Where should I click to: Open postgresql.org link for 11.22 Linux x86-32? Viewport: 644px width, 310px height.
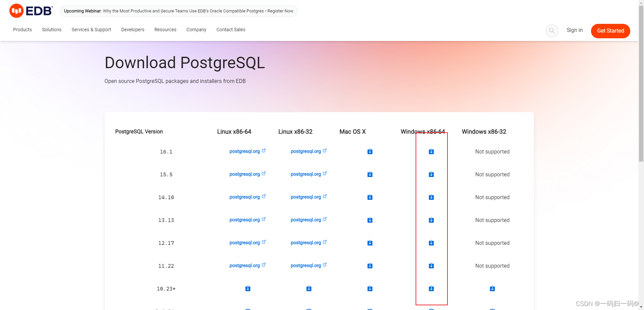[x=309, y=265]
